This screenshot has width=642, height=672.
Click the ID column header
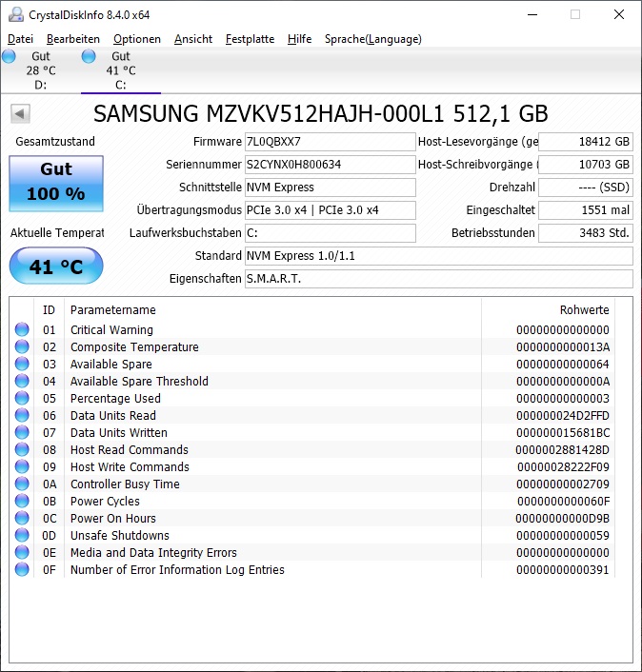coord(49,310)
